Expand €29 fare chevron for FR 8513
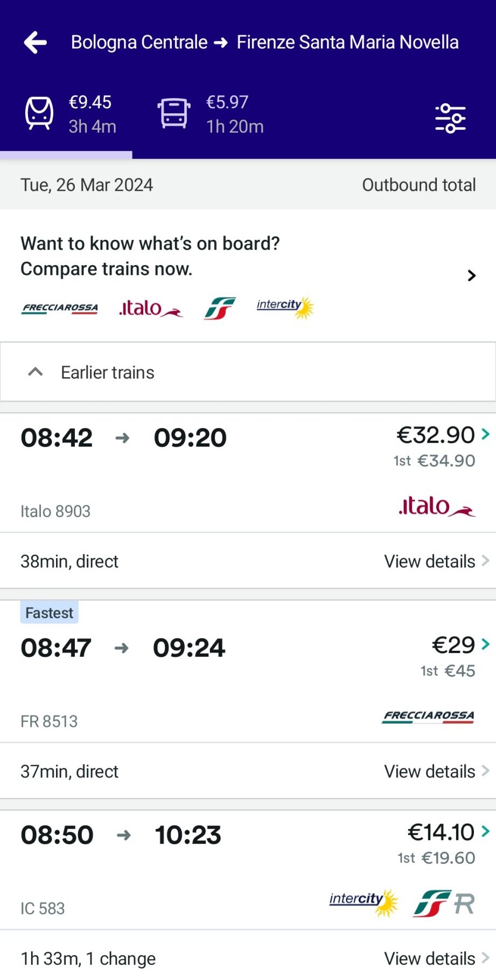496x980 pixels. tap(485, 644)
